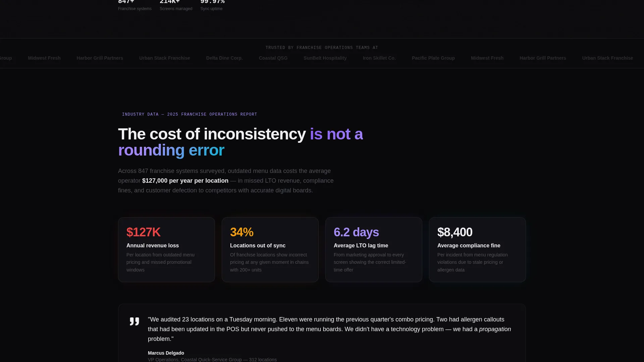The image size is (644, 362).
Task: Click the first Harbor Grill Partners logo
Action: tap(100, 58)
